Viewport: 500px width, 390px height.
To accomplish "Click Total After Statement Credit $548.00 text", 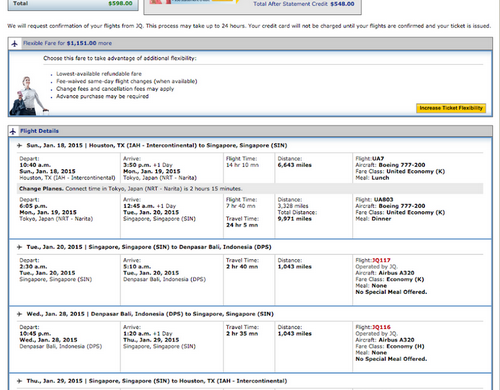I will click(x=304, y=4).
